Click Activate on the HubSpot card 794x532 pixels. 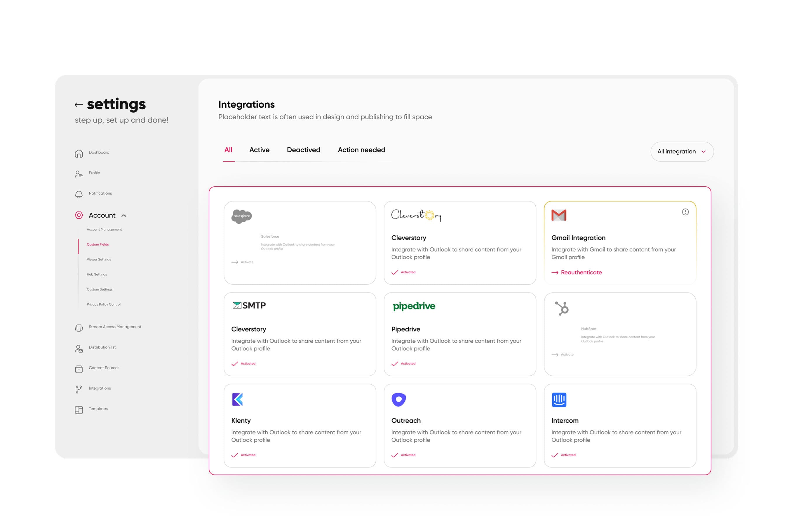tap(563, 355)
